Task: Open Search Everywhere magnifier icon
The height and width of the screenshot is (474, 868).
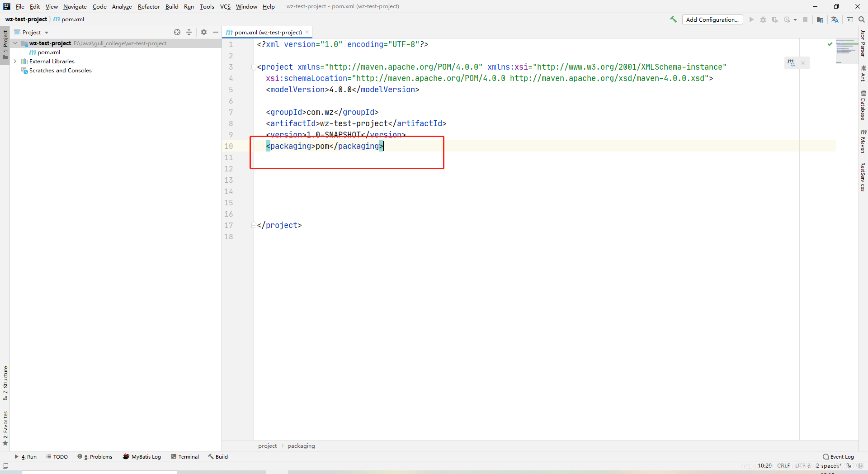Action: click(x=862, y=19)
